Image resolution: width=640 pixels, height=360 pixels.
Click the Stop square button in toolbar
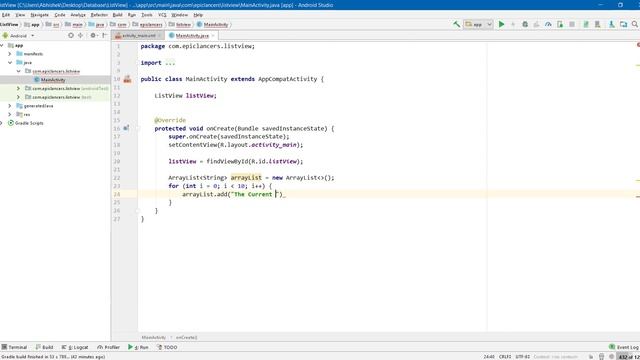572,24
